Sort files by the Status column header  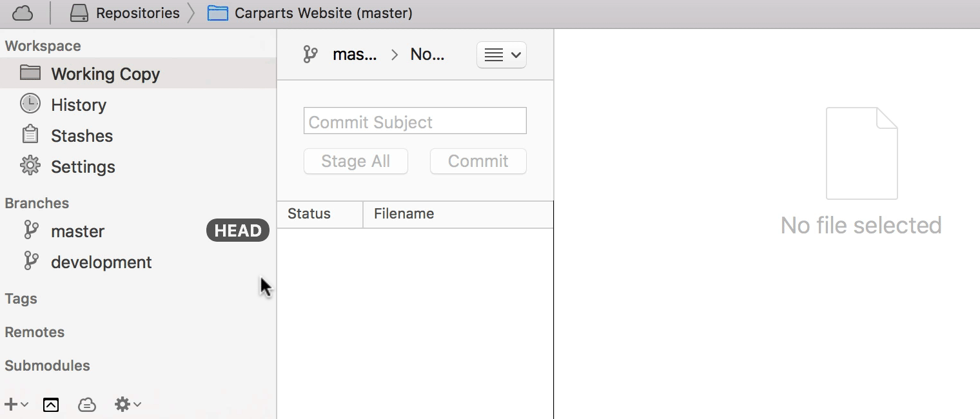click(309, 213)
